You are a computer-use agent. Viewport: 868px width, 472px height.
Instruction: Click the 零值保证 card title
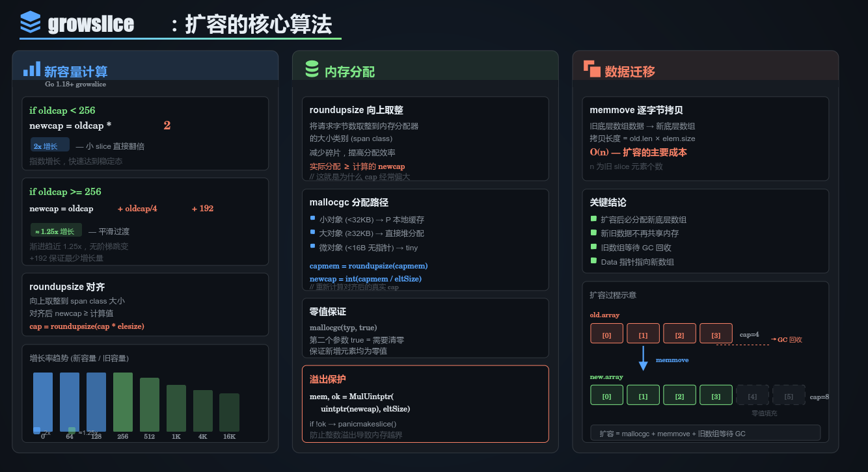(x=328, y=312)
